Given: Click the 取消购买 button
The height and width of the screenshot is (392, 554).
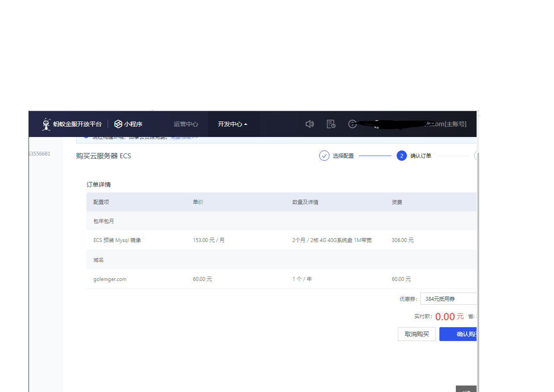Looking at the screenshot, I should coord(417,334).
